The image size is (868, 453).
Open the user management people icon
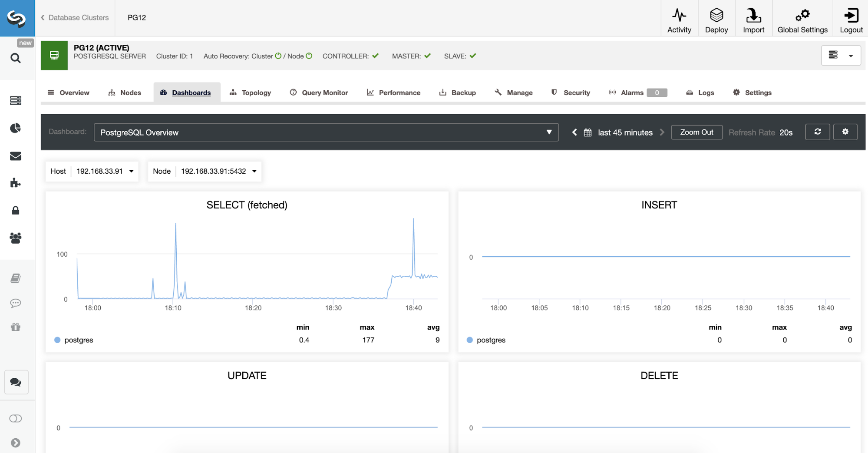16,238
